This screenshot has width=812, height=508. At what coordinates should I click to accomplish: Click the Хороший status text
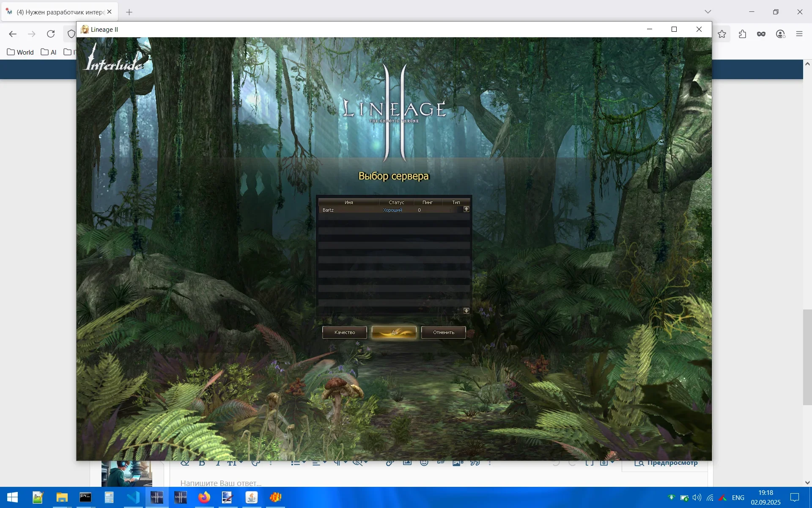coord(392,210)
